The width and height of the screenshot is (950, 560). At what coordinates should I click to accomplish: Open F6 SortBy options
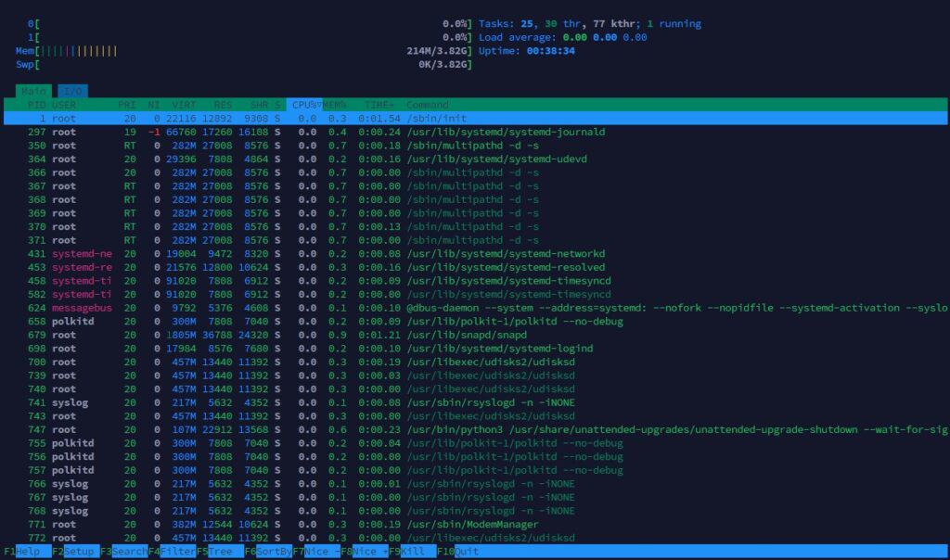(x=269, y=551)
